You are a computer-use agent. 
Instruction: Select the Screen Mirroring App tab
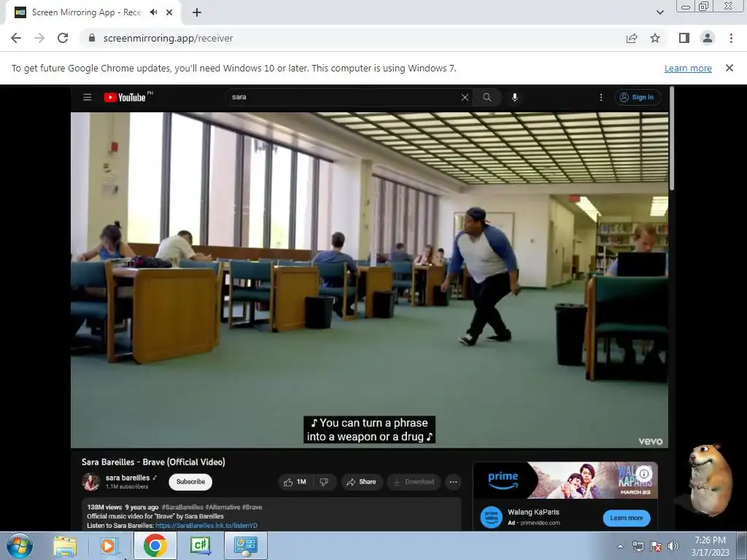[x=93, y=12]
